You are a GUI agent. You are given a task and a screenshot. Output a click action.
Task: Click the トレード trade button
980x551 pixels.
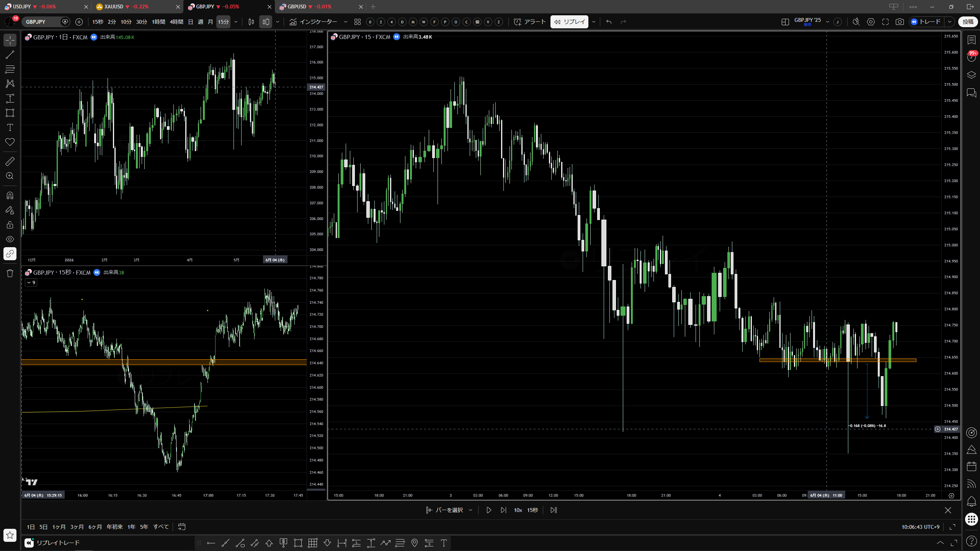(926, 22)
